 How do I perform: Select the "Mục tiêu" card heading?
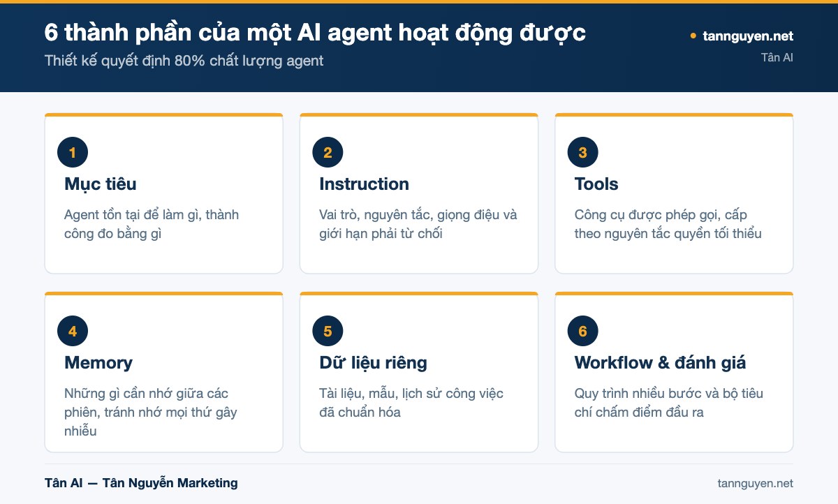pyautogui.click(x=100, y=184)
